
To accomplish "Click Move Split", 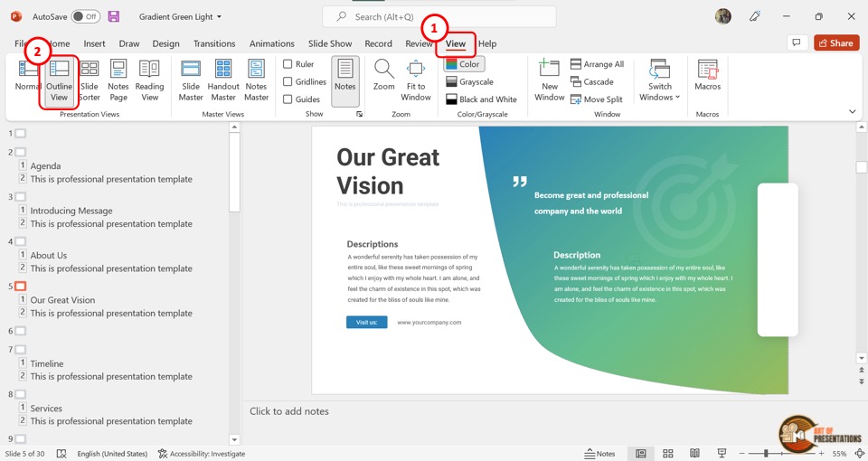I will (x=596, y=99).
